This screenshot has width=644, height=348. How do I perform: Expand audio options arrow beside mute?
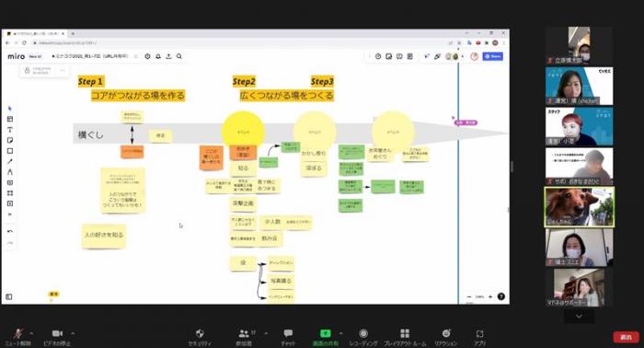pos(32,333)
